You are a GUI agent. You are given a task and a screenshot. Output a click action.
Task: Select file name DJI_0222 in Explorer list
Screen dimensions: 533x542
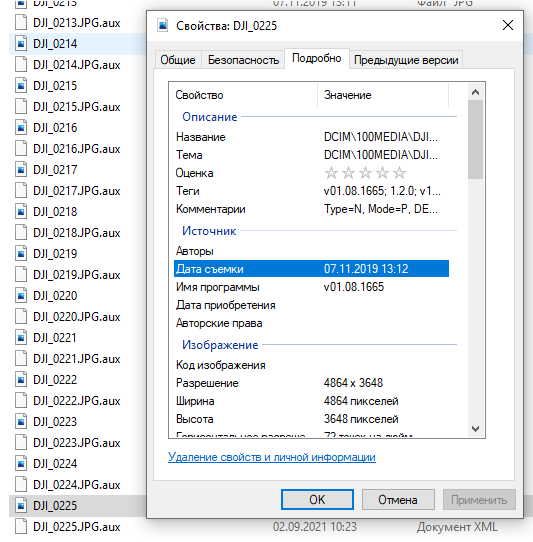[x=55, y=380]
